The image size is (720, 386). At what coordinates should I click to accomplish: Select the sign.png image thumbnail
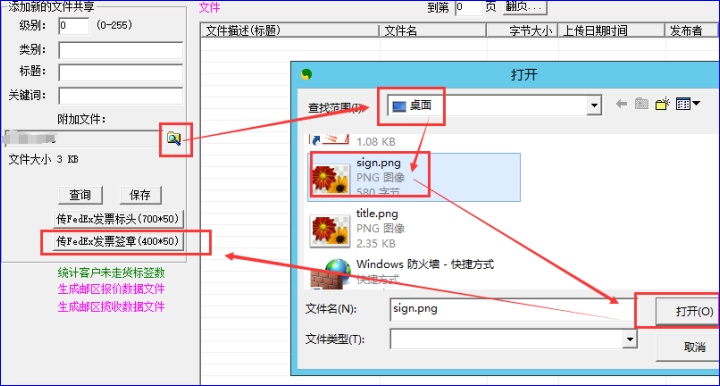pyautogui.click(x=330, y=179)
